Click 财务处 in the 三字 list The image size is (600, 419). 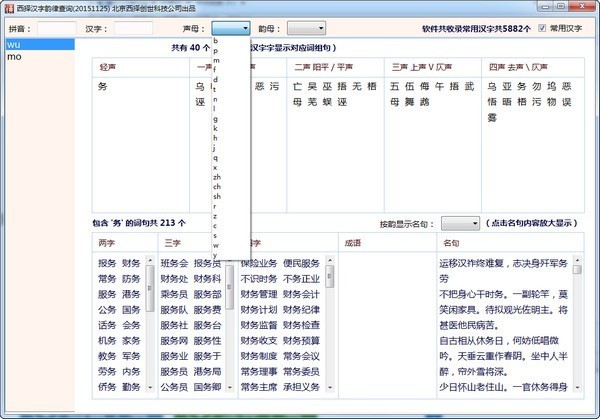[x=174, y=279]
